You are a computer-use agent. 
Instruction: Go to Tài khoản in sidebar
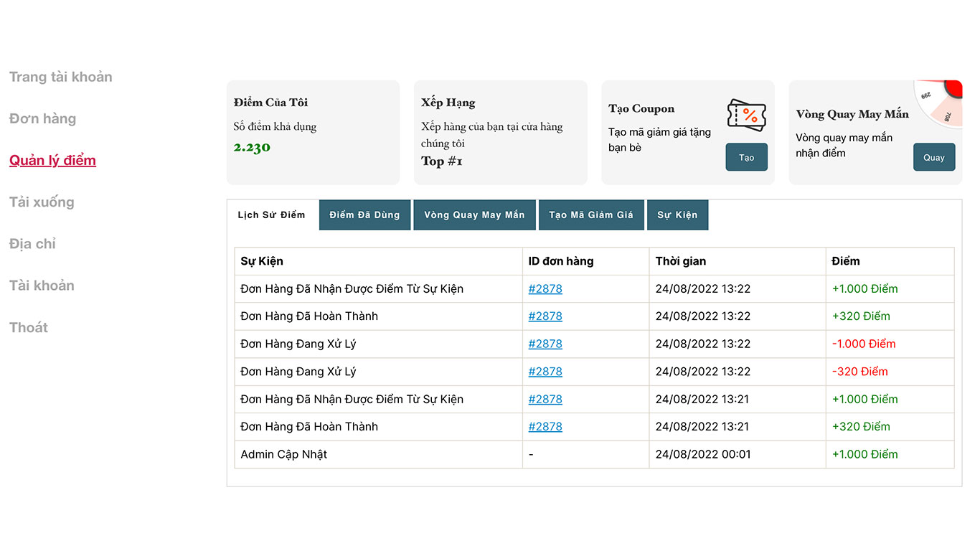(42, 286)
